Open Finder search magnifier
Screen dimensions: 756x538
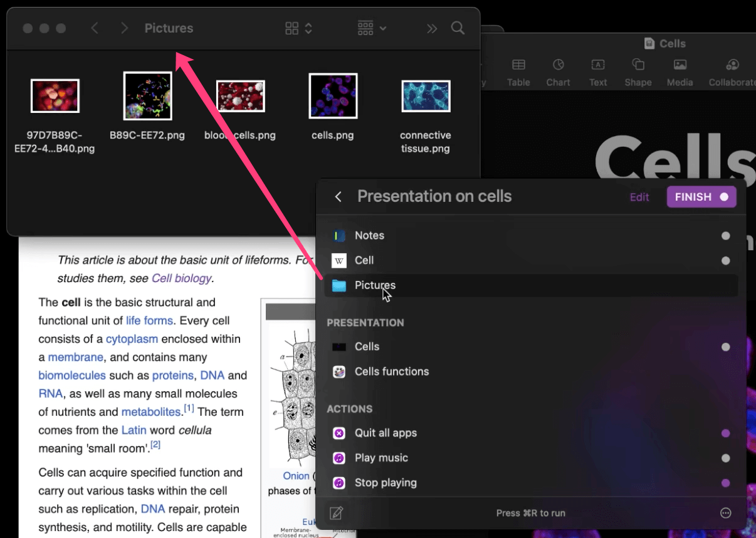point(458,28)
